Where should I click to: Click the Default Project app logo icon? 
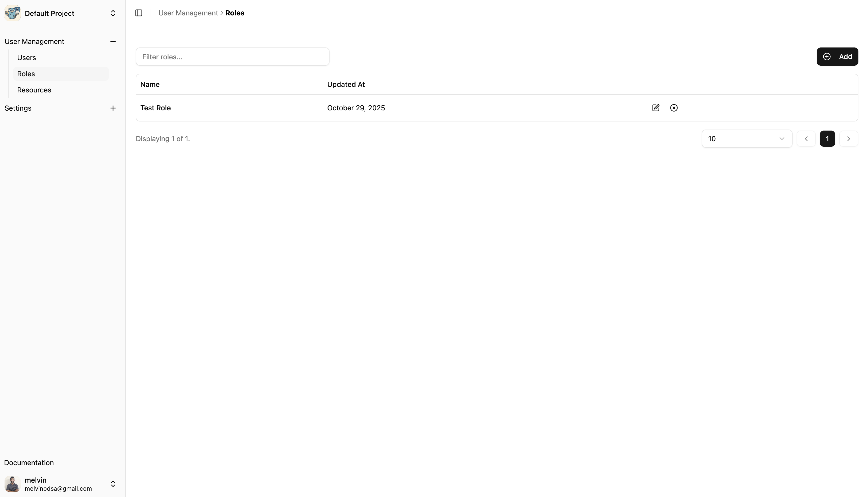(x=13, y=13)
